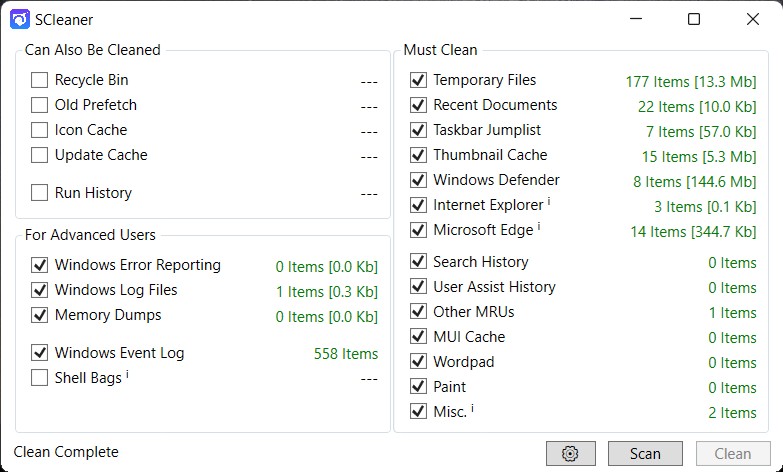This screenshot has height=472, width=783.
Task: Toggle the Windows Defender checkbox off
Action: click(x=418, y=180)
